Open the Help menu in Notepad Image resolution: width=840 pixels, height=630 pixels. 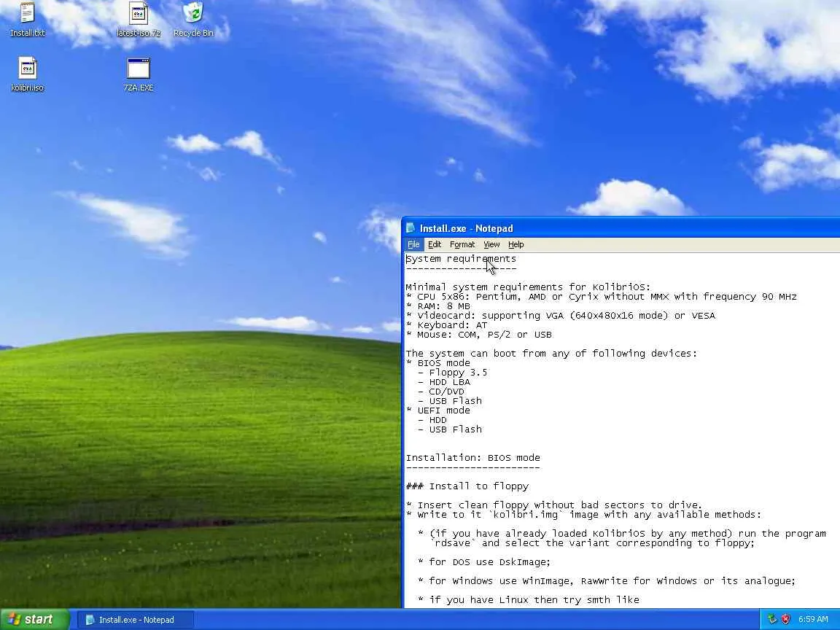516,244
